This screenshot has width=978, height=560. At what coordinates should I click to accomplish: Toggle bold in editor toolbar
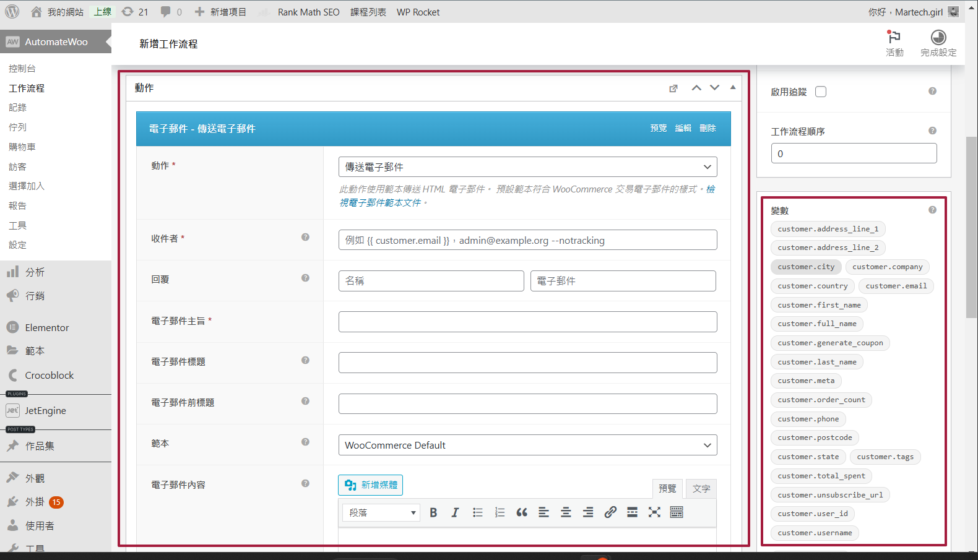click(433, 512)
